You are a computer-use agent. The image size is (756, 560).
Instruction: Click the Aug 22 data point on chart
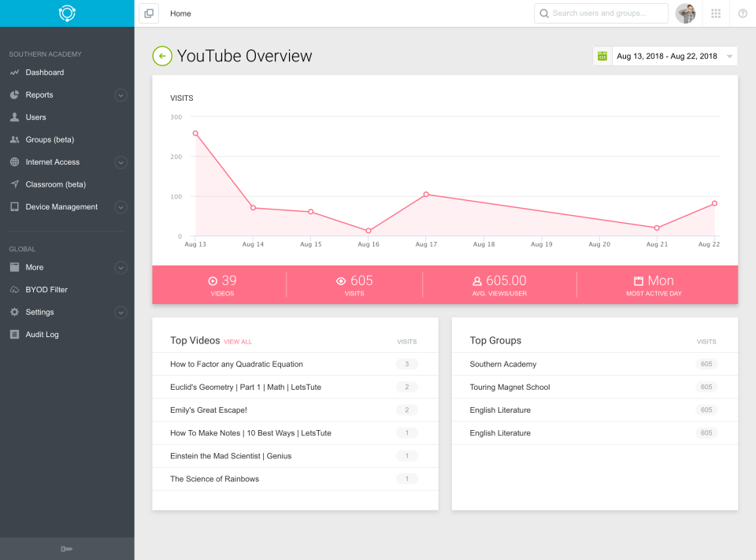click(x=714, y=203)
